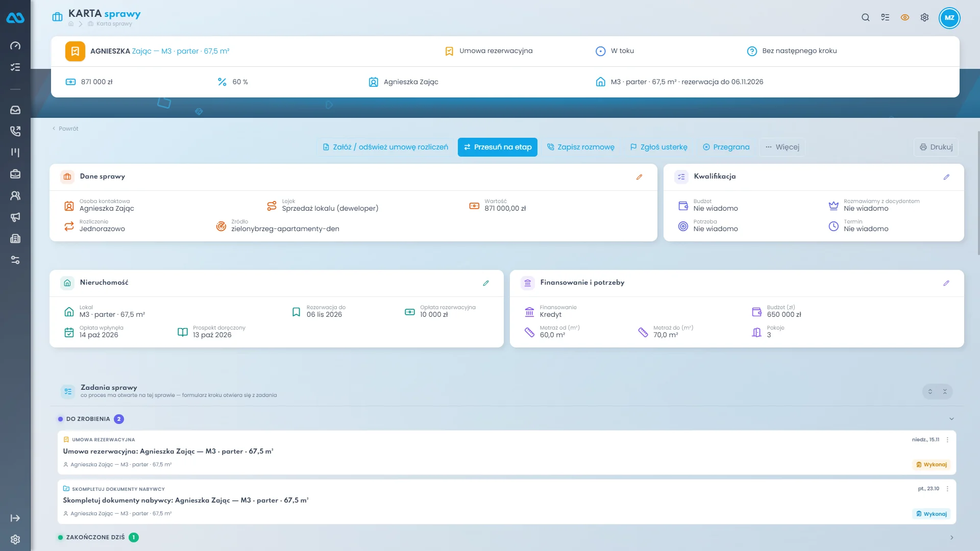Open the inbox icon in sidebar

pos(15,110)
